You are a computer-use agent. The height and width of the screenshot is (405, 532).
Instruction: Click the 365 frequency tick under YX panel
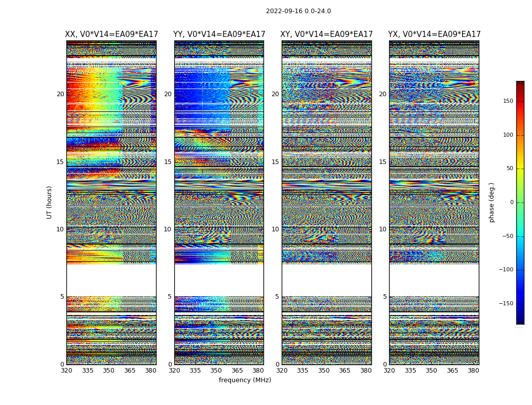(x=452, y=371)
